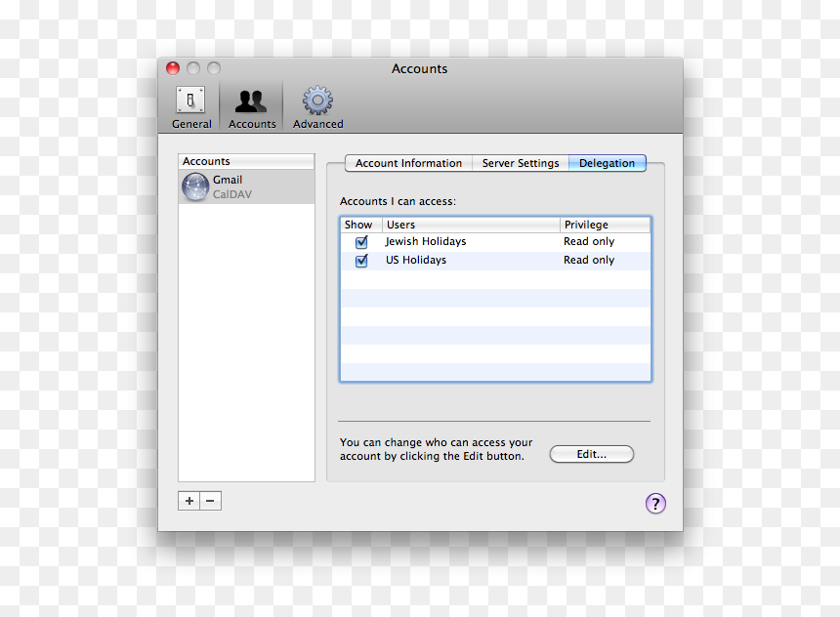The image size is (840, 617).
Task: Click Read only privilege for US Holidays
Action: pyautogui.click(x=589, y=260)
